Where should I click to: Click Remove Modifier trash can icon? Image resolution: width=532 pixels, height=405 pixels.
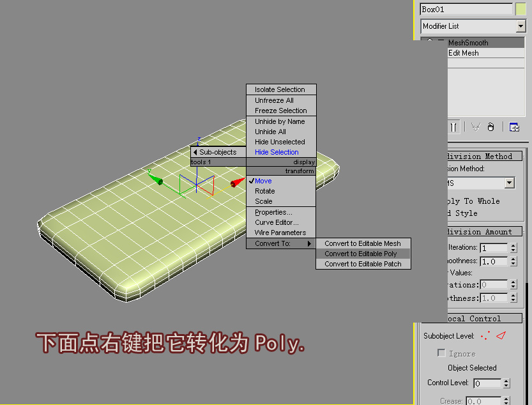[x=490, y=127]
